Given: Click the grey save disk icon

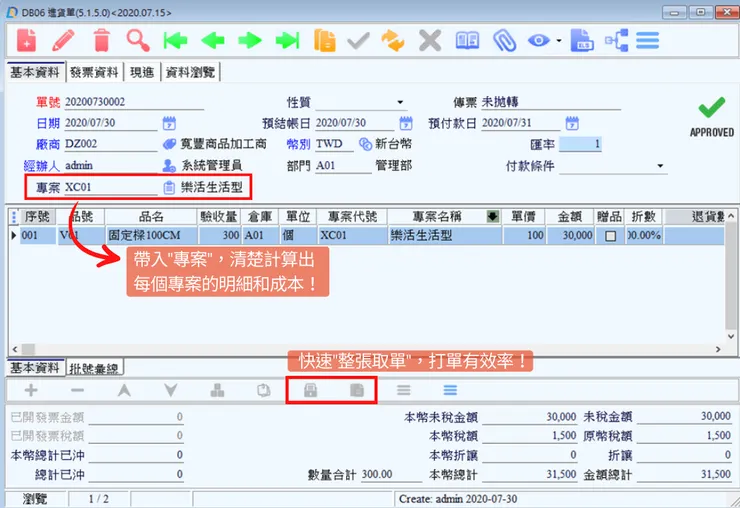Looking at the screenshot, I should (310, 390).
